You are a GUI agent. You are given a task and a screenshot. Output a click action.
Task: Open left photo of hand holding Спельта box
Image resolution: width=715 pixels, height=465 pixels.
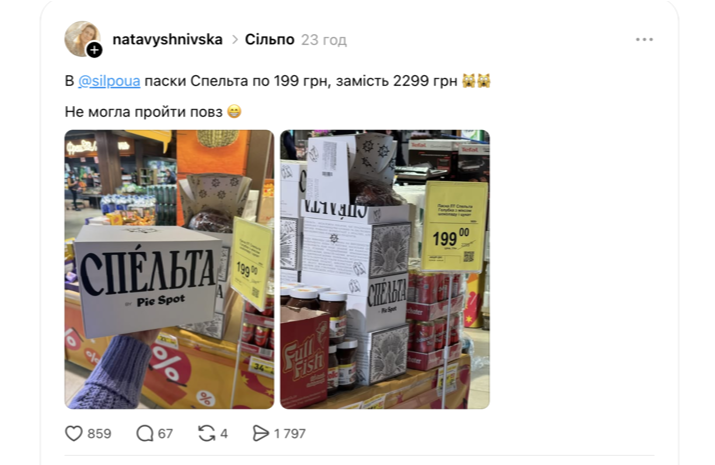coord(169,269)
